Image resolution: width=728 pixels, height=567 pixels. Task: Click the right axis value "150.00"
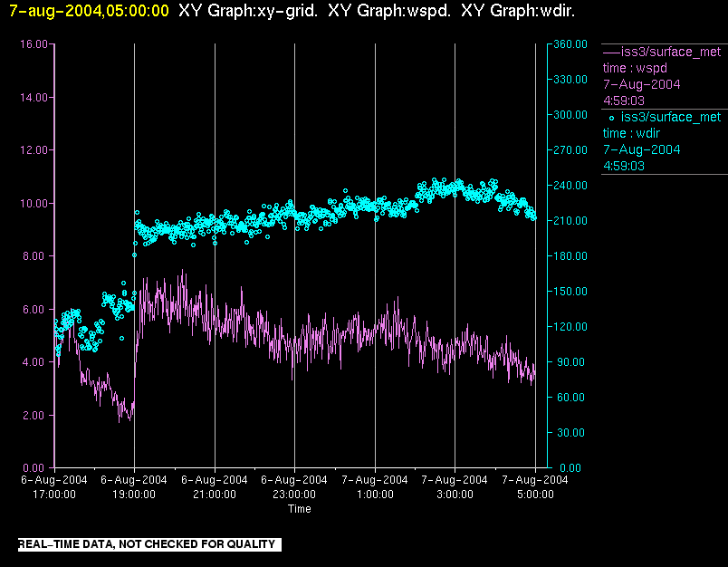[570, 291]
